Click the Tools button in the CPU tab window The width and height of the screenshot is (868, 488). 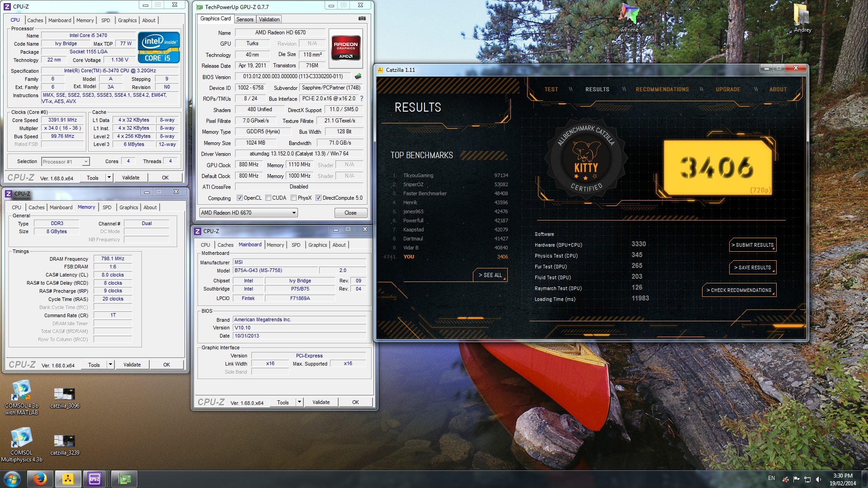tap(93, 178)
